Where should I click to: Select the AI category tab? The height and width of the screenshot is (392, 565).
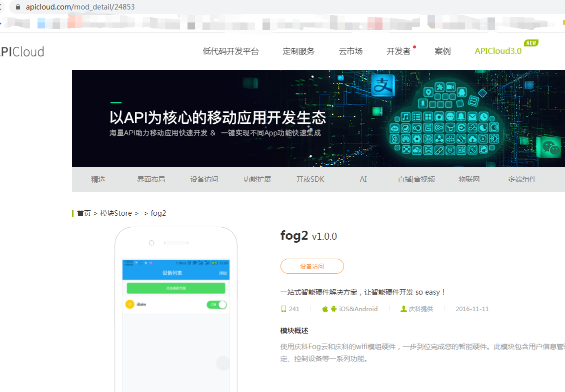[x=363, y=179]
